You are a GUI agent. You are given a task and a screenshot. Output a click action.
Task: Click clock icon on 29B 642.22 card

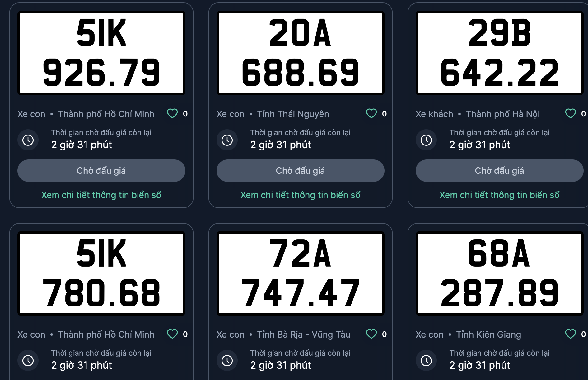click(x=426, y=140)
